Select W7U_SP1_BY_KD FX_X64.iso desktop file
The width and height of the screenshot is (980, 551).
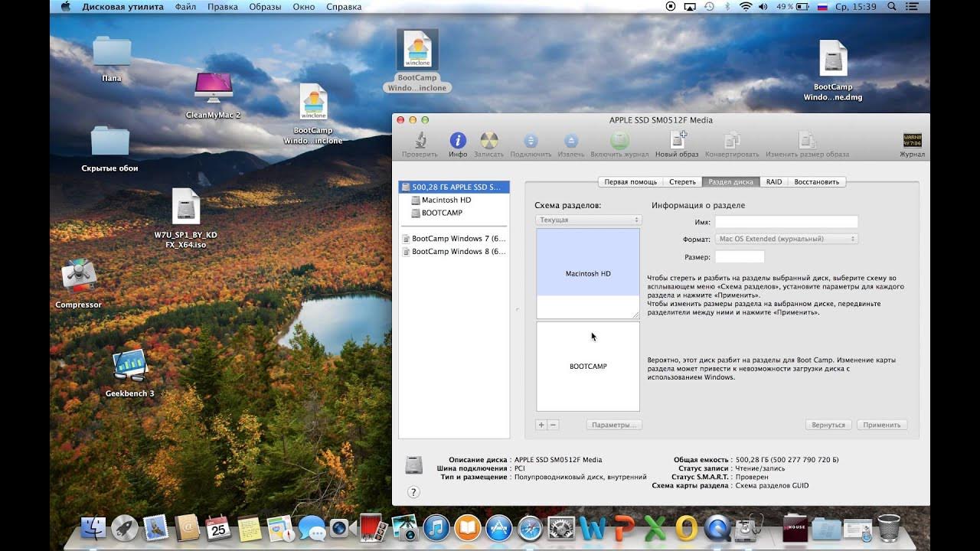186,207
